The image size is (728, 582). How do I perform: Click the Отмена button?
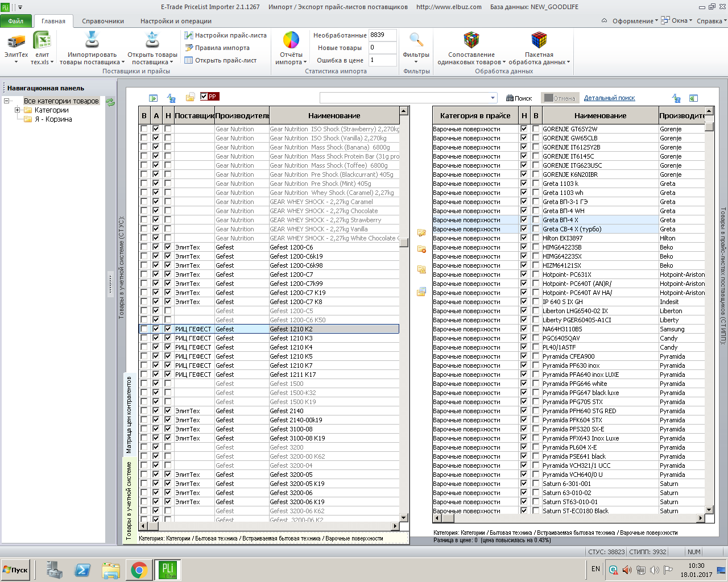click(560, 98)
